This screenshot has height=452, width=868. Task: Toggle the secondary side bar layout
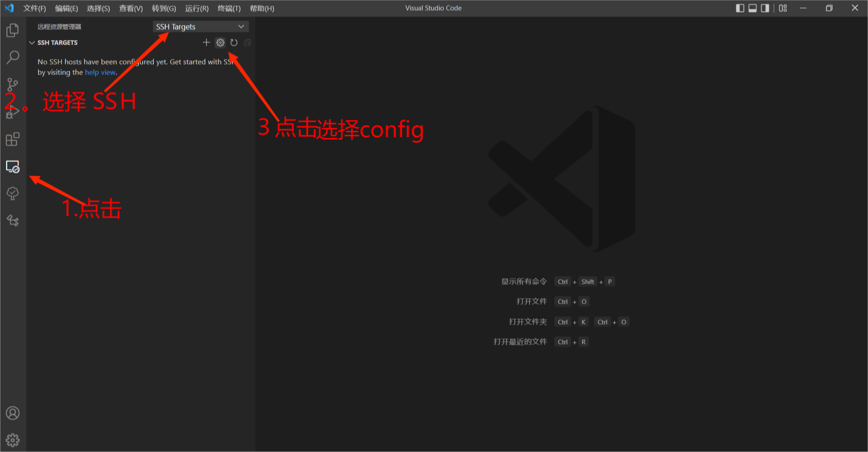765,8
